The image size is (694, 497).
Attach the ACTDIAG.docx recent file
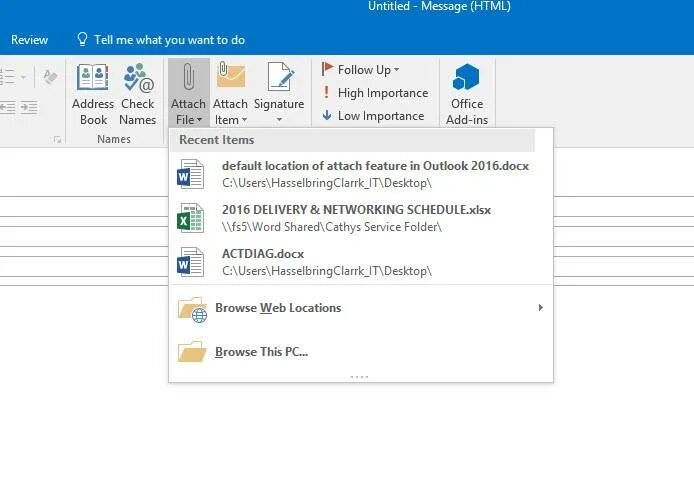coord(361,262)
